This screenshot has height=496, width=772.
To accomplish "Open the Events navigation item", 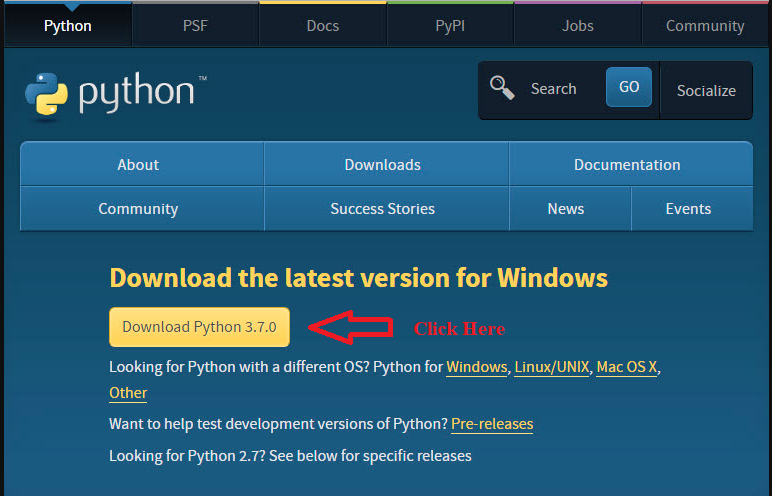I will click(688, 209).
